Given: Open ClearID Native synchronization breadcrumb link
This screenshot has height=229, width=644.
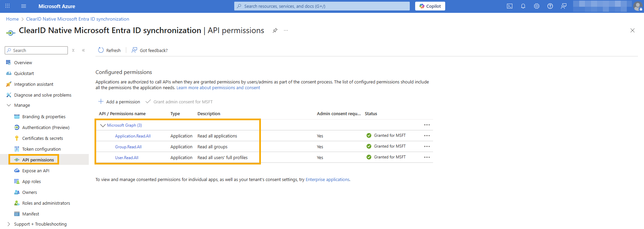Looking at the screenshot, I should pos(78,19).
